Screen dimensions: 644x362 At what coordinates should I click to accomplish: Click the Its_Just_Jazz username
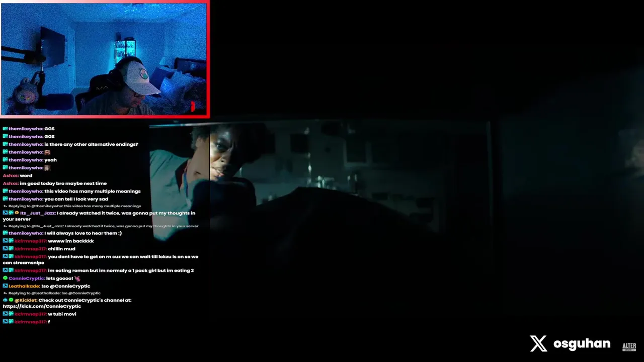(38, 213)
